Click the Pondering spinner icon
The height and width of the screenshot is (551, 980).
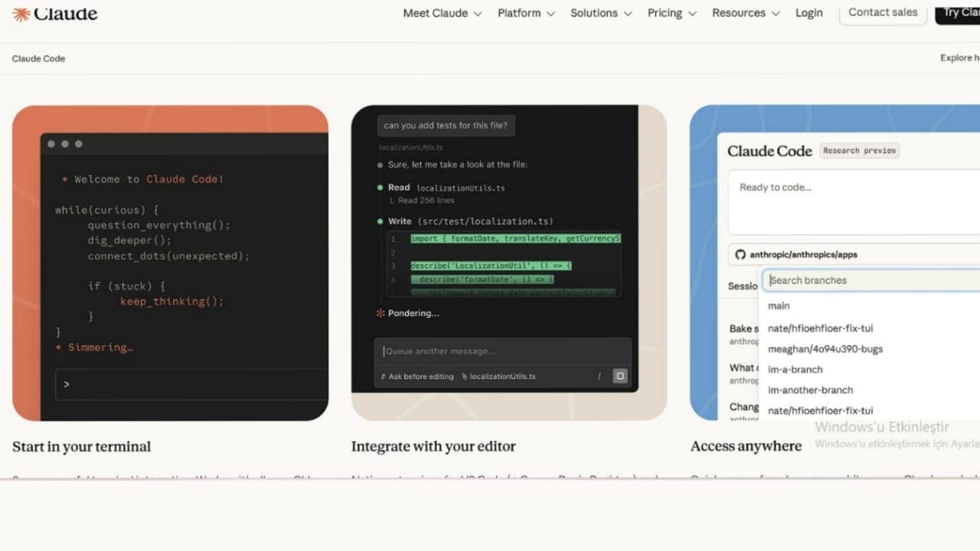pos(381,313)
